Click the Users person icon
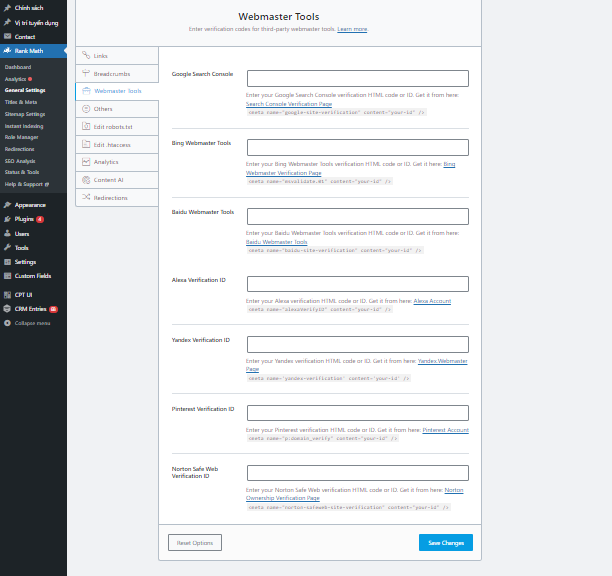This screenshot has width=612, height=576. click(x=7, y=233)
